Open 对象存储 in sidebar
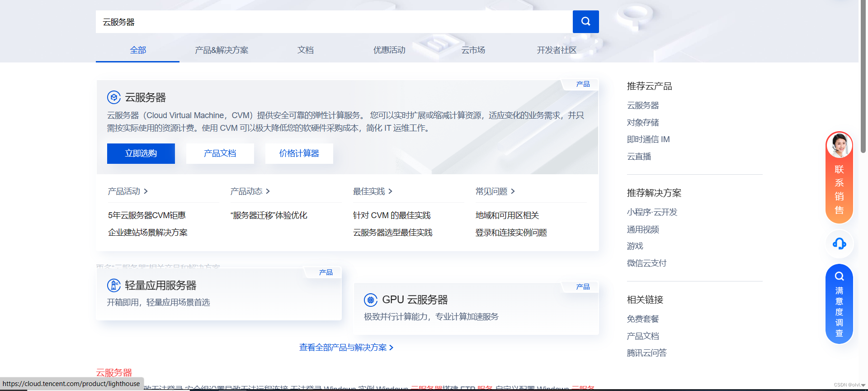 643,123
